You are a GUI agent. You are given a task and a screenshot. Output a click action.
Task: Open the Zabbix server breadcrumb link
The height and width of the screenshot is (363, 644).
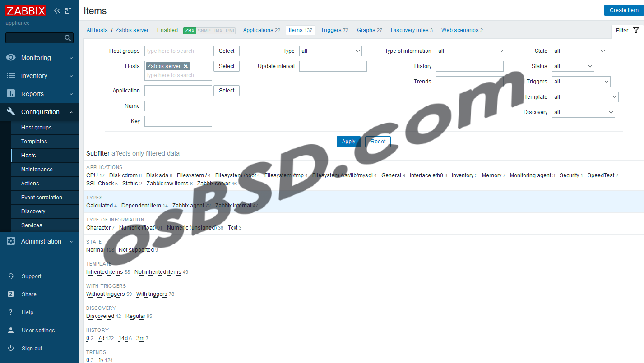point(132,30)
